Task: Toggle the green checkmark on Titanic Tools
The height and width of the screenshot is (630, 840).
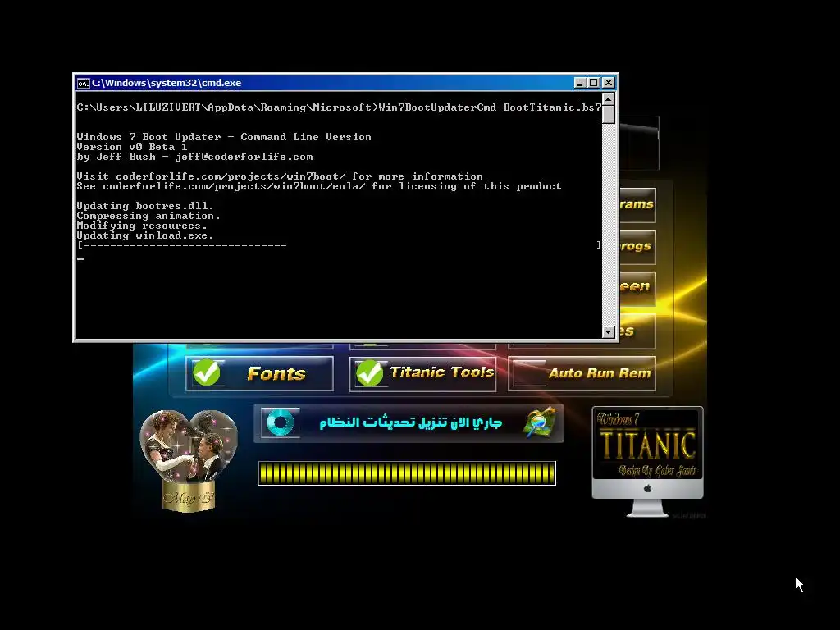Action: (x=370, y=372)
